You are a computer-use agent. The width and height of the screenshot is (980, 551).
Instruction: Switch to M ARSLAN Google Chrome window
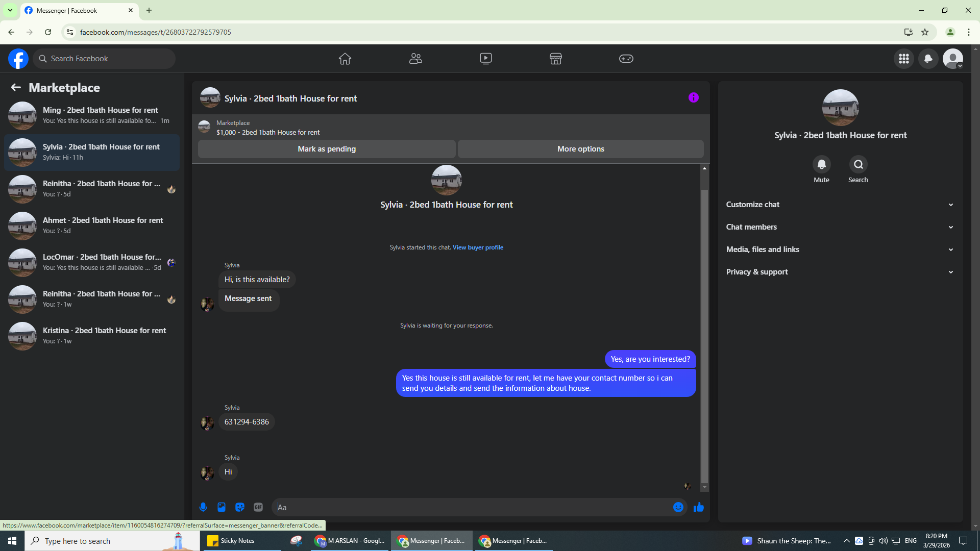pos(350,541)
